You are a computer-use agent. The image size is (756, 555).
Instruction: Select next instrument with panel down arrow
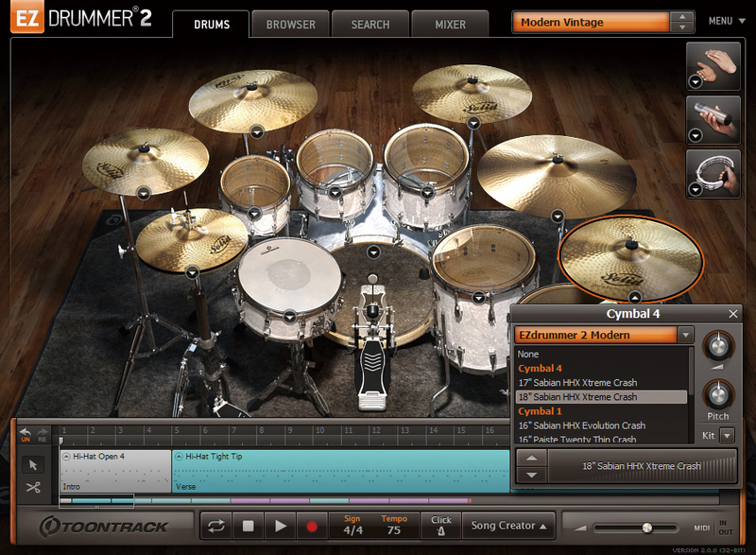tap(531, 475)
